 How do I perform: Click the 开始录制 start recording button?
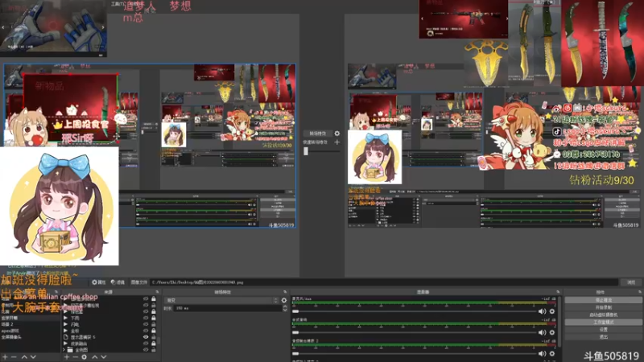[x=603, y=307]
